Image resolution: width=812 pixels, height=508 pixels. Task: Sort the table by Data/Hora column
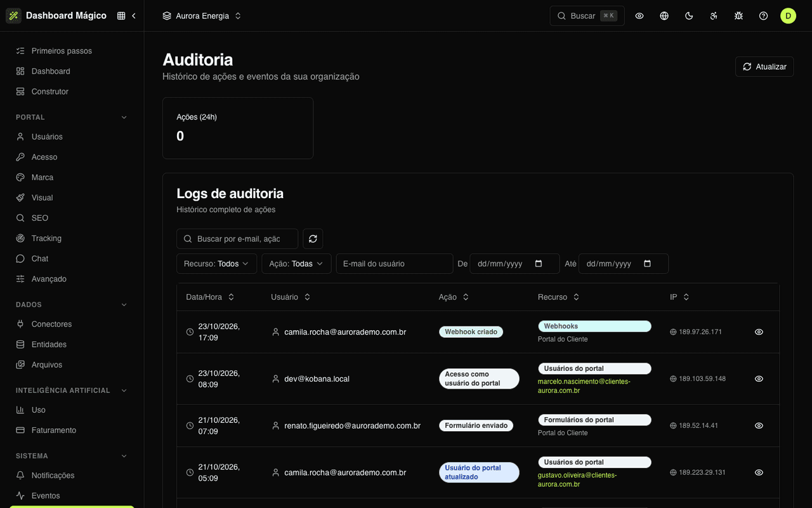pos(210,297)
